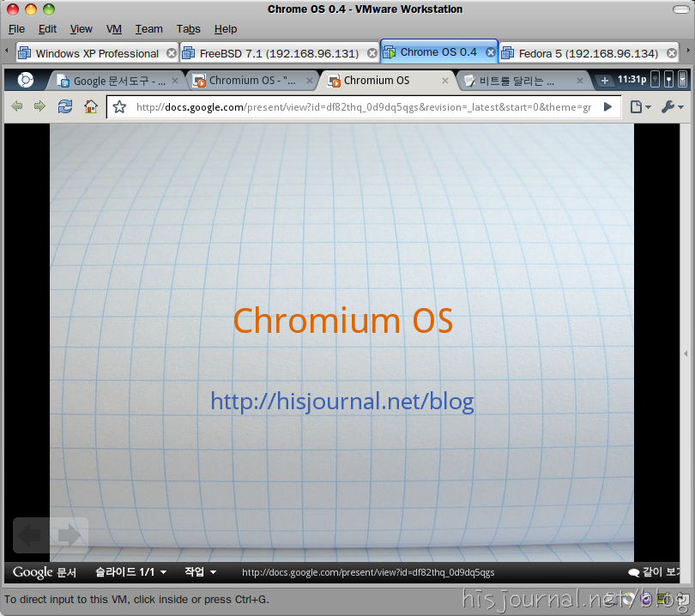
Task: Click the Chromium OS slide title
Action: [343, 320]
